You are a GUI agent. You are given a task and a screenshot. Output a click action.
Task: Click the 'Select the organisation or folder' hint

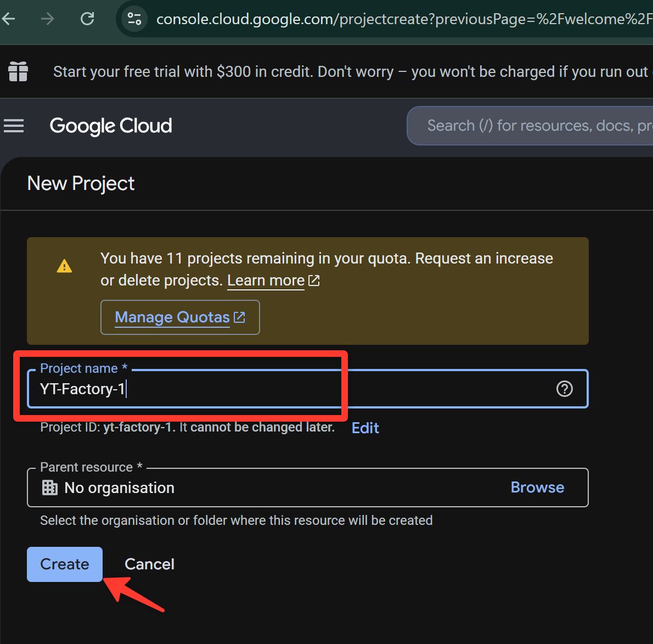[236, 520]
